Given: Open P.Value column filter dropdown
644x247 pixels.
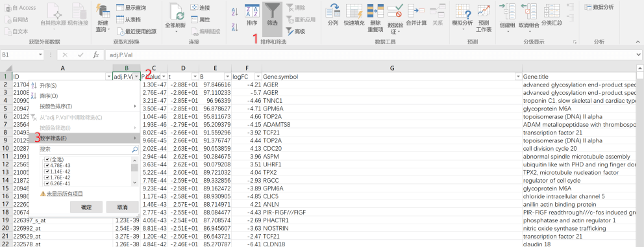Looking at the screenshot, I should pyautogui.click(x=164, y=77).
